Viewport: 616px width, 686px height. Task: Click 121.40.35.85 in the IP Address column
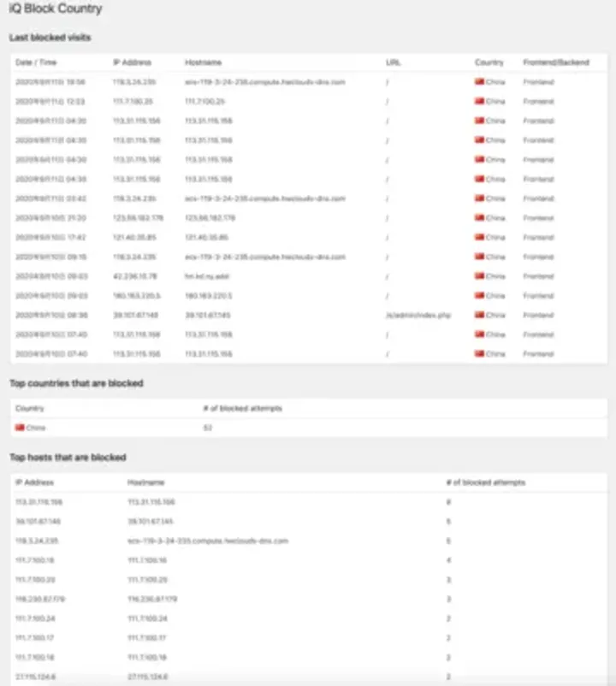coord(135,237)
